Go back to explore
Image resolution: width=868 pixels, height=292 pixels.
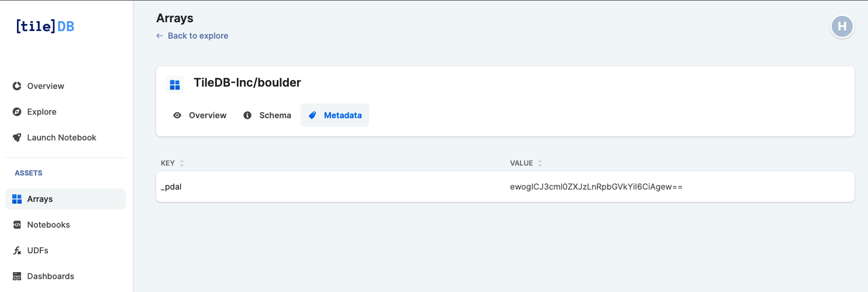tap(192, 36)
